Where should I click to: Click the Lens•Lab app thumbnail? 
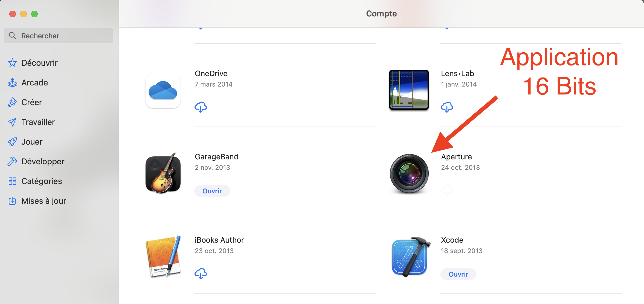(x=409, y=90)
